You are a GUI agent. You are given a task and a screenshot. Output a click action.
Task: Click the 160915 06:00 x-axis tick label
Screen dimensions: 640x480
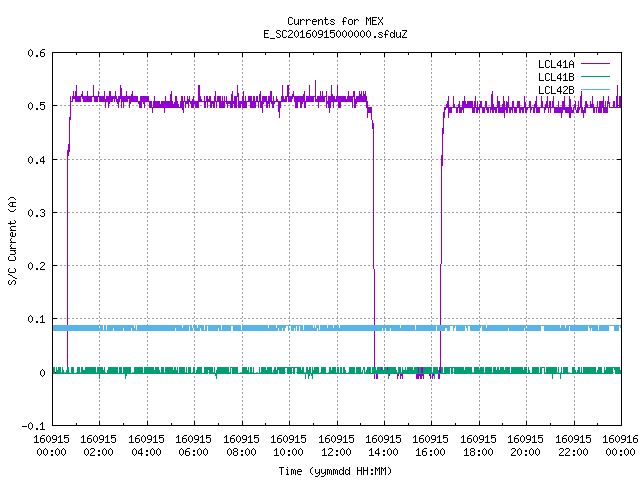tap(193, 446)
